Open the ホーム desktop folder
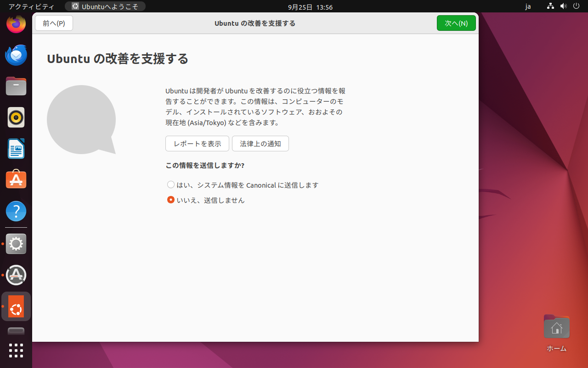Image resolution: width=588 pixels, height=368 pixels. click(556, 328)
